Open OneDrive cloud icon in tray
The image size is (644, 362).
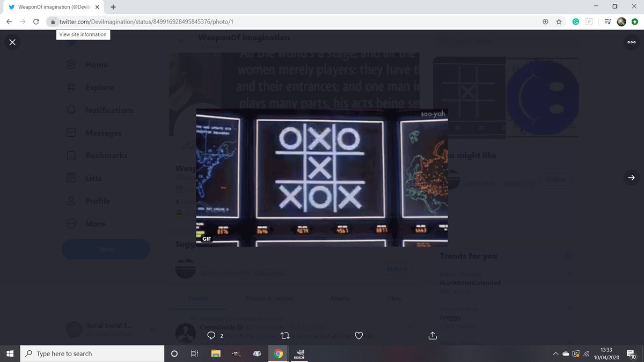[x=566, y=353]
